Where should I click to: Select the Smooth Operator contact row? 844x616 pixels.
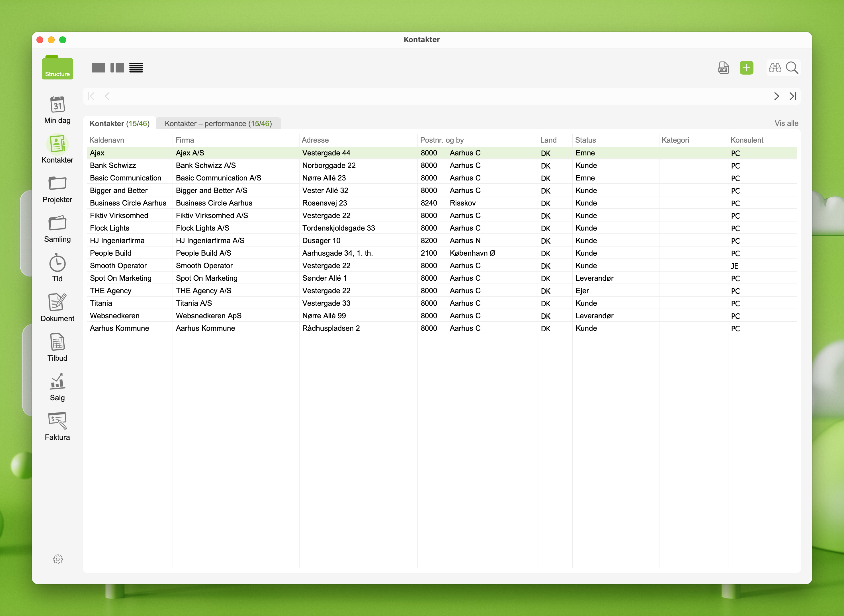[118, 266]
